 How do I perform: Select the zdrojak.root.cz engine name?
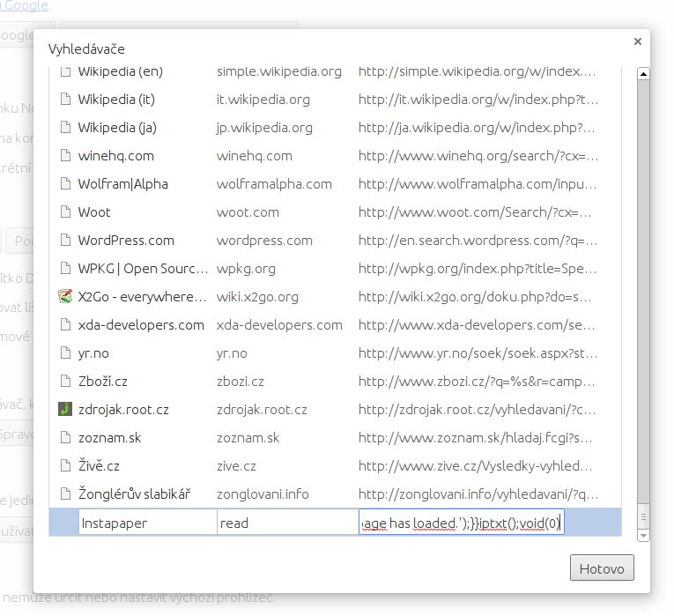click(123, 410)
